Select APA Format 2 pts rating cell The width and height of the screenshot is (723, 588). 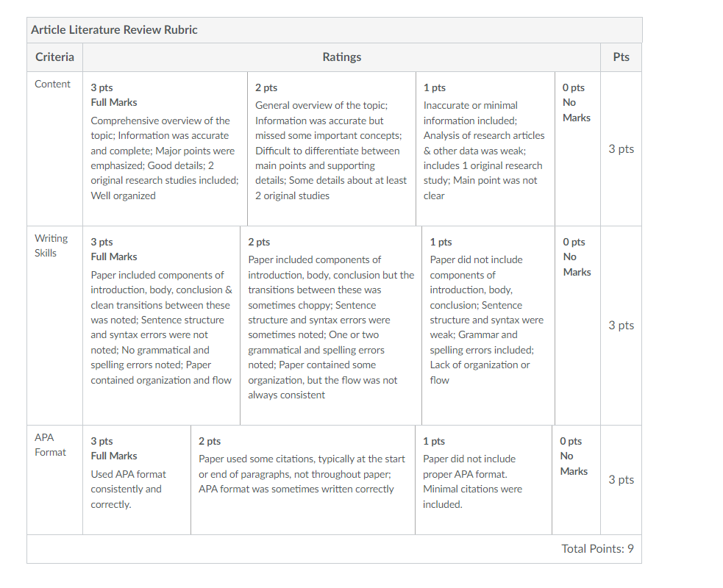coord(303,480)
